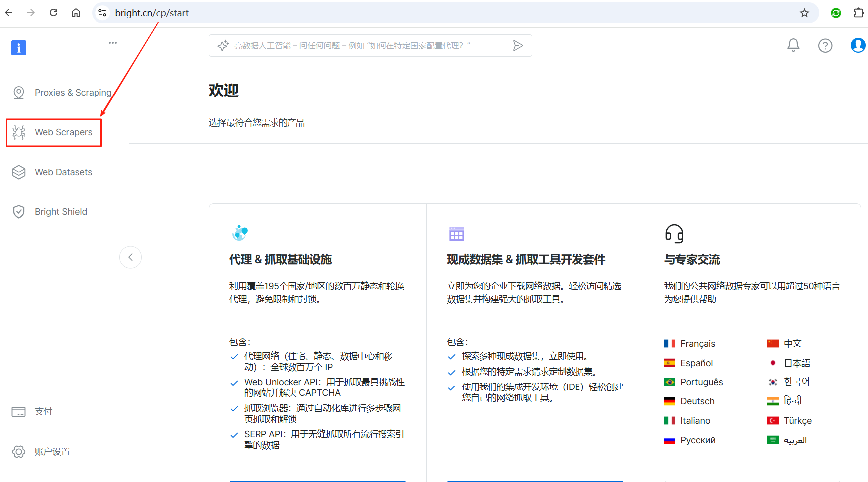Image resolution: width=868 pixels, height=482 pixels.
Task: Click the Web Datasets stacked layers icon
Action: point(19,172)
